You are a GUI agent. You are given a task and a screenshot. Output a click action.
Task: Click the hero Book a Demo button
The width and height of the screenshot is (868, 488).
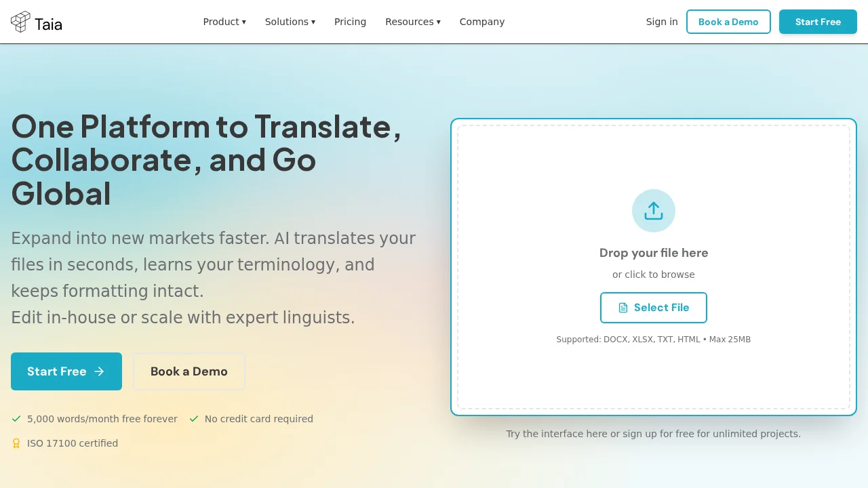pos(189,371)
